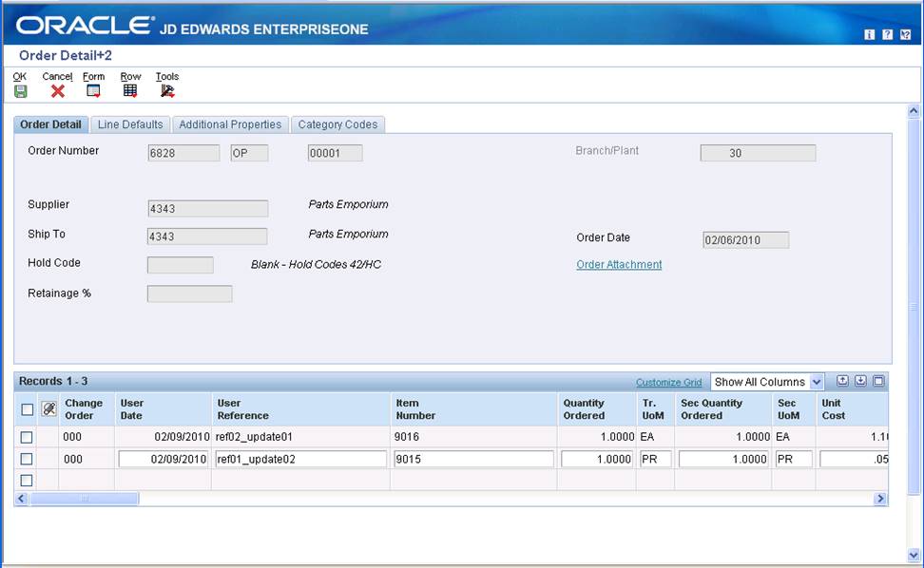Click the grid horizontal scrollbar thumb
Image resolution: width=924 pixels, height=568 pixels.
pyautogui.click(x=85, y=499)
